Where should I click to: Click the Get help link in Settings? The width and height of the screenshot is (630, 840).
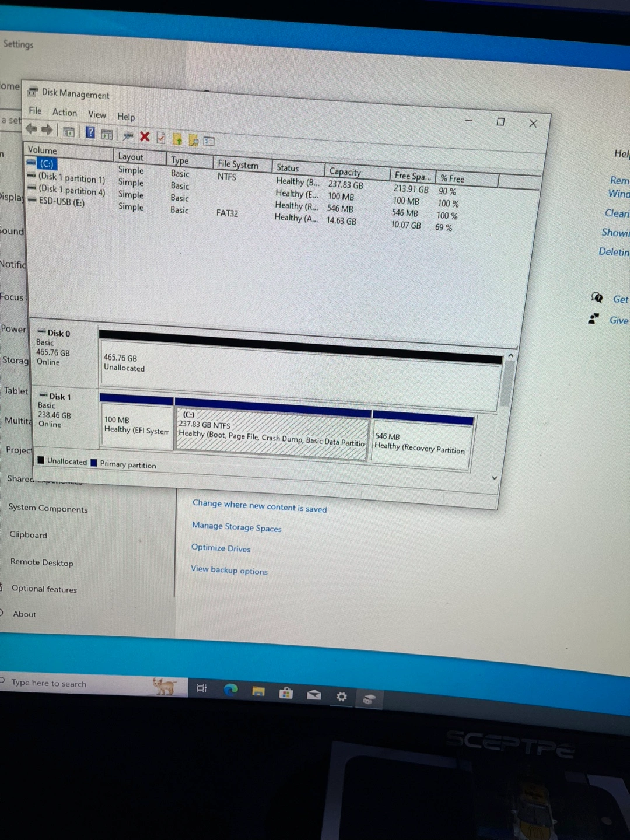tap(621, 299)
